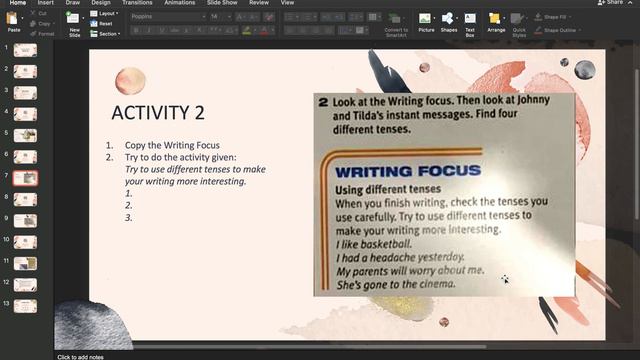Click the horizontal scrollbar under the slide
640x360 pixels.
[310, 347]
